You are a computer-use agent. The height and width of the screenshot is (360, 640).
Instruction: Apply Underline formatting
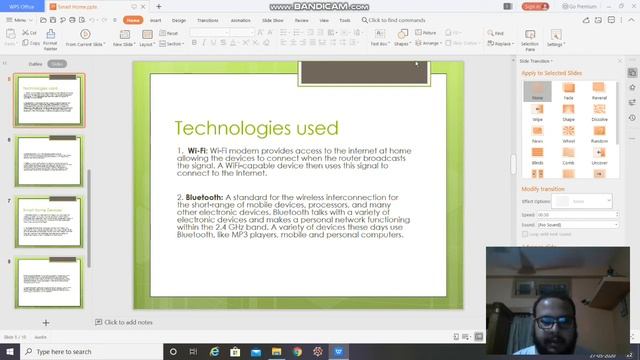[213, 42]
